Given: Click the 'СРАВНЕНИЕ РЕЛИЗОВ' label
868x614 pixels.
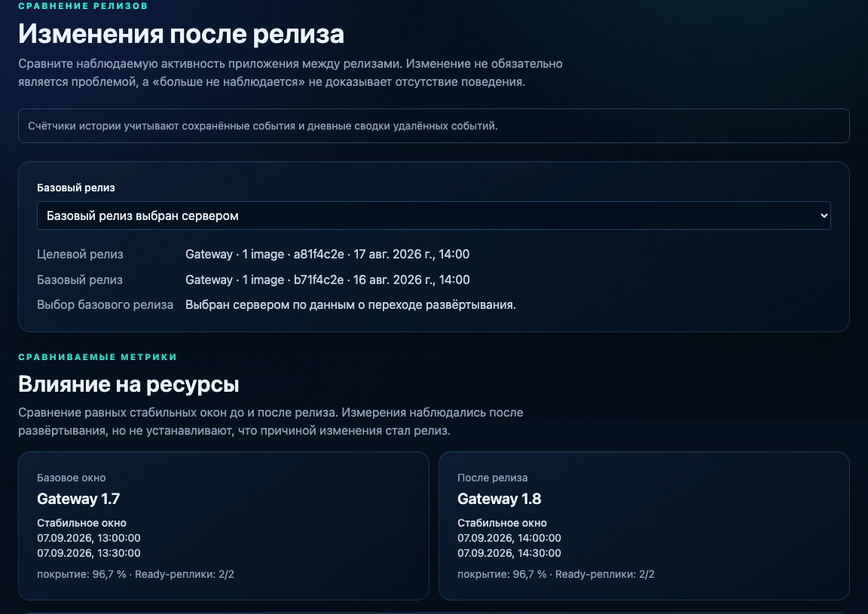Looking at the screenshot, I should pos(83,6).
